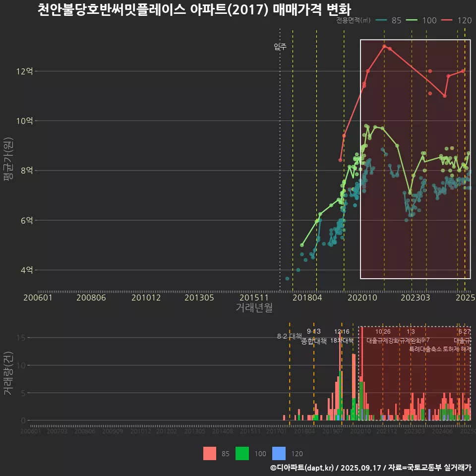Click 202010 on the price chart x-axis

[362, 297]
